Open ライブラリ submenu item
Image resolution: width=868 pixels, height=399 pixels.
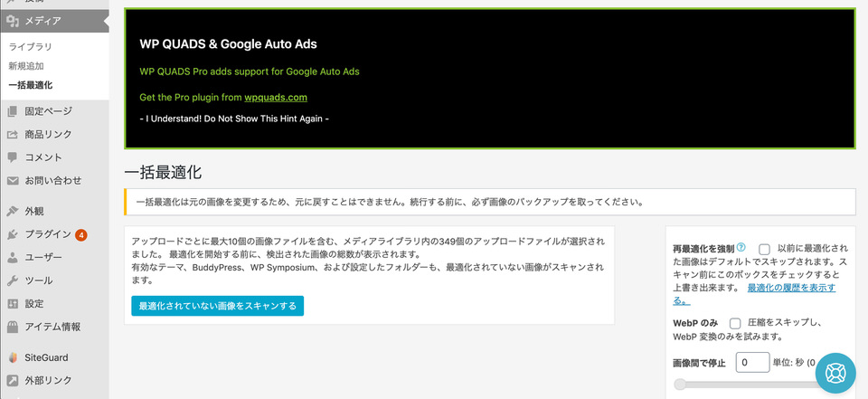(31, 46)
